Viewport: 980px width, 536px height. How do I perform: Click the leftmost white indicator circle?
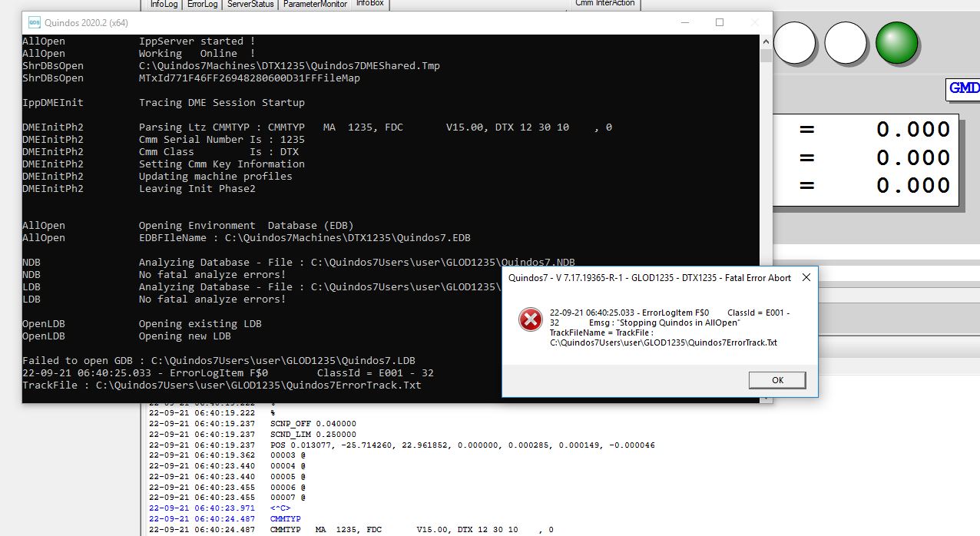pyautogui.click(x=794, y=42)
